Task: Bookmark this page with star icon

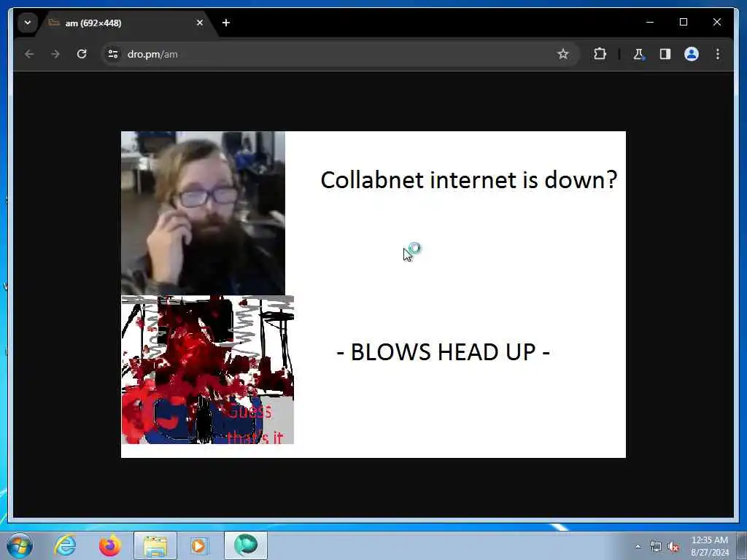Action: tap(562, 54)
